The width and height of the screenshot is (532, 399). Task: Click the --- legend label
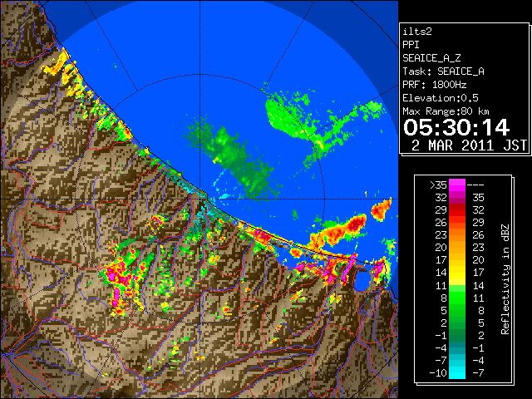pos(475,185)
